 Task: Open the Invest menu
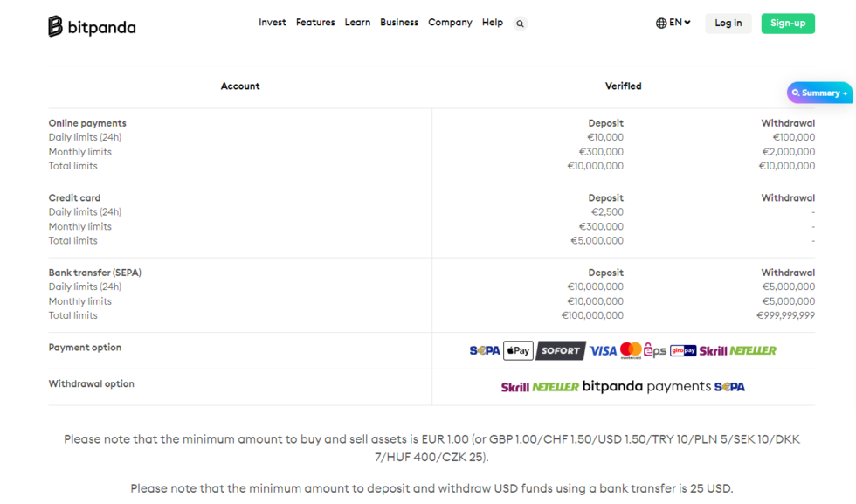tap(272, 23)
